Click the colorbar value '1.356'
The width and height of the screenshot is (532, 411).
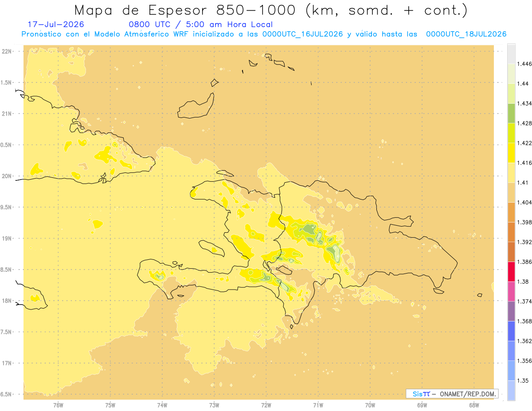tap(525, 361)
